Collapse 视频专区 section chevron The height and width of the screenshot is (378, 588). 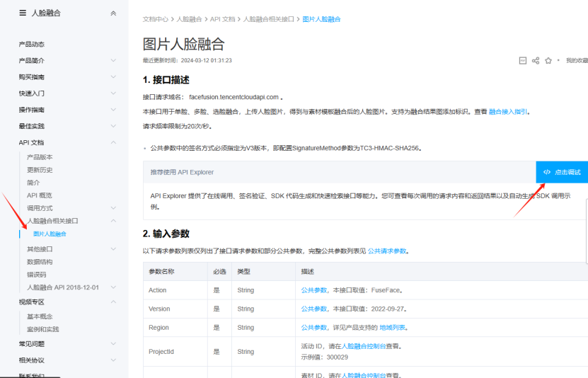113,302
